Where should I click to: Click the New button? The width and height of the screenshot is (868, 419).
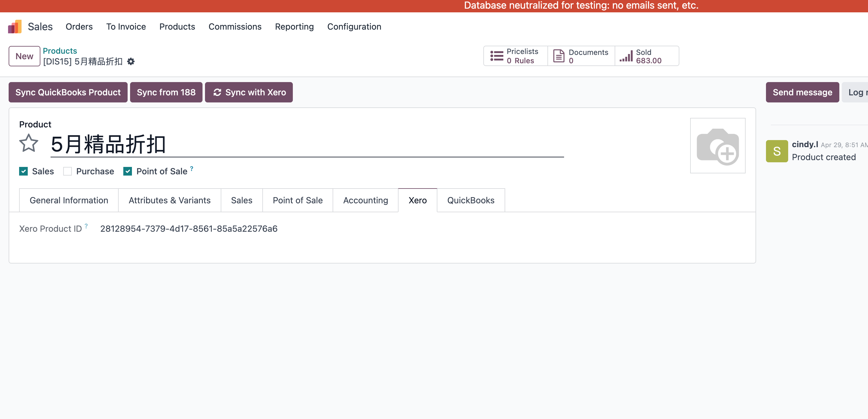click(x=24, y=56)
